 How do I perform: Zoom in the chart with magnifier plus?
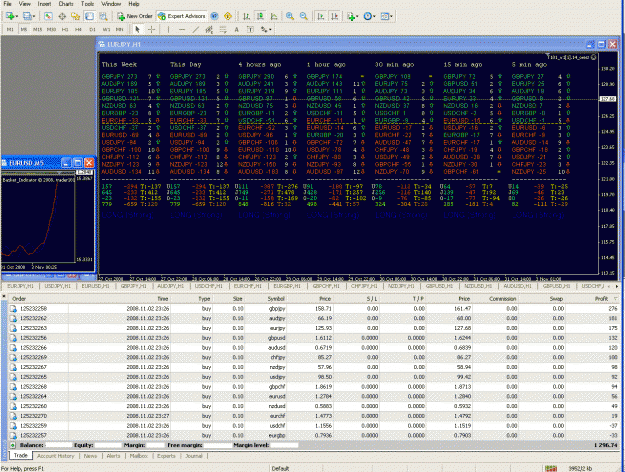point(290,16)
